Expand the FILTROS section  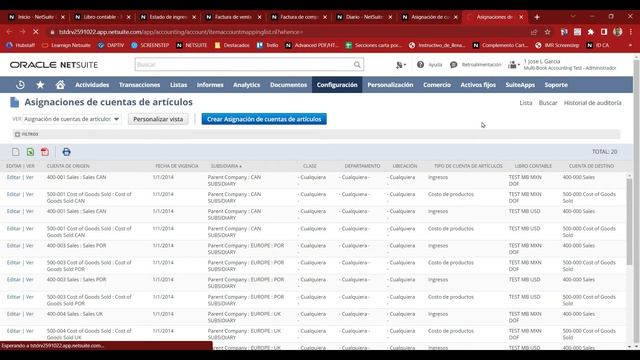[27, 134]
